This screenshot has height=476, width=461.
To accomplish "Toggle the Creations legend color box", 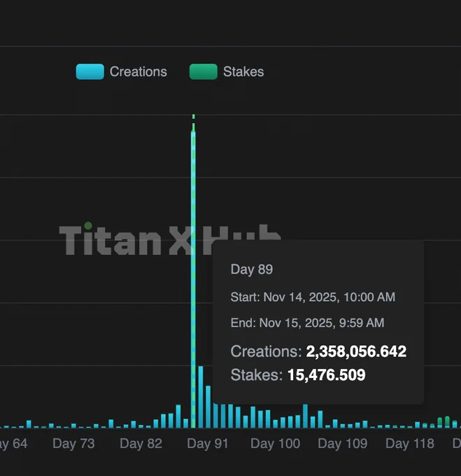I will [90, 71].
